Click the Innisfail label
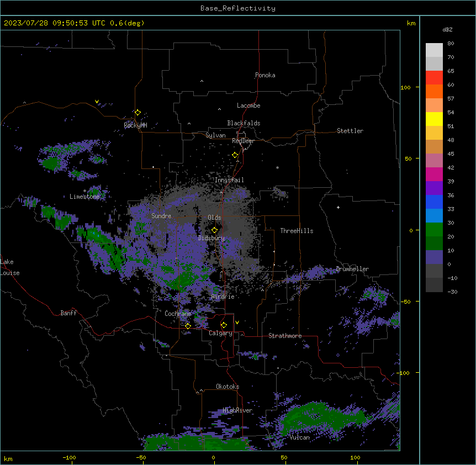This screenshot has height=465, width=476. (229, 180)
